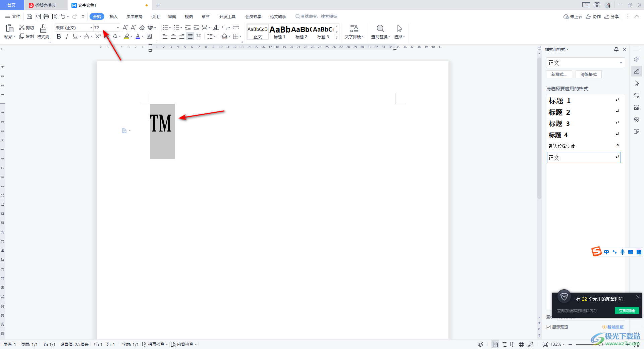Image resolution: width=644 pixels, height=349 pixels.
Task: Click the font size field showing 72
Action: 104,28
